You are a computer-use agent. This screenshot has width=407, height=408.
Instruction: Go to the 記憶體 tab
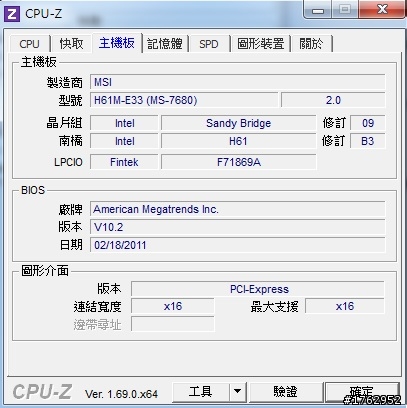click(165, 44)
